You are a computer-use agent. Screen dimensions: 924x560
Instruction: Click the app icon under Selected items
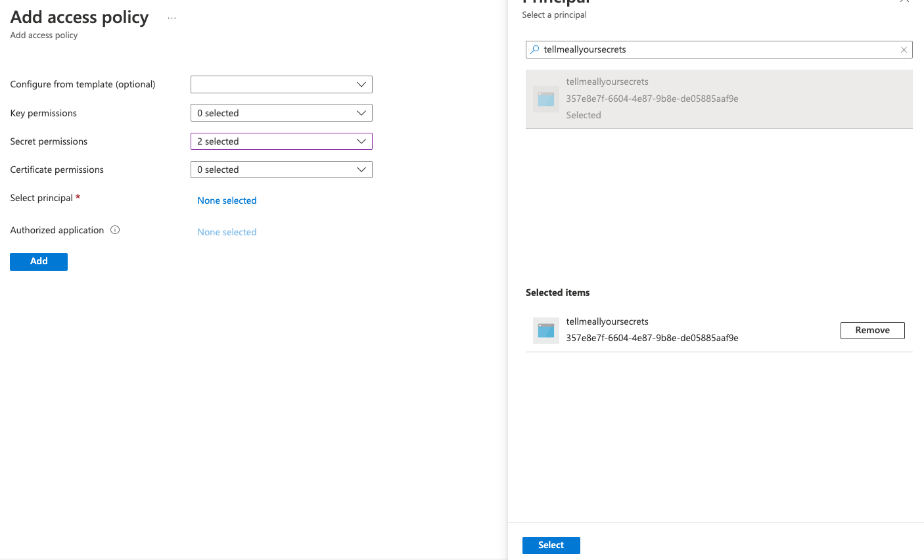(x=546, y=331)
